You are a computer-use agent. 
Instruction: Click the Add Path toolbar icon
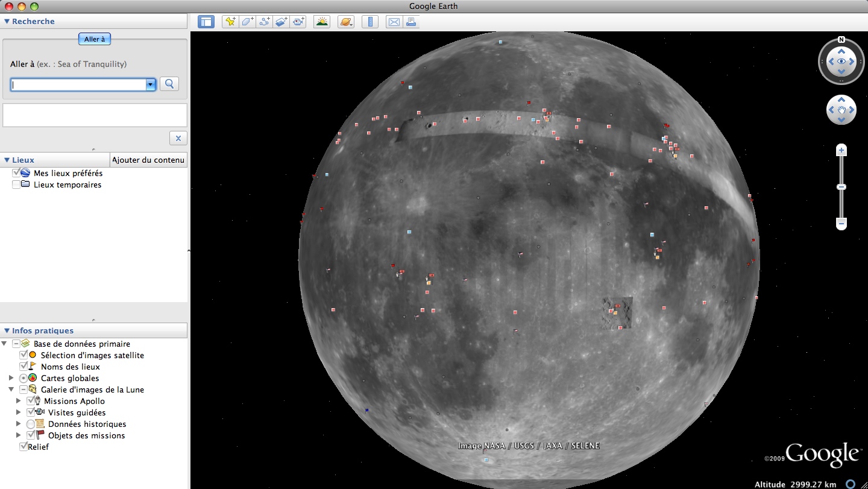click(264, 22)
